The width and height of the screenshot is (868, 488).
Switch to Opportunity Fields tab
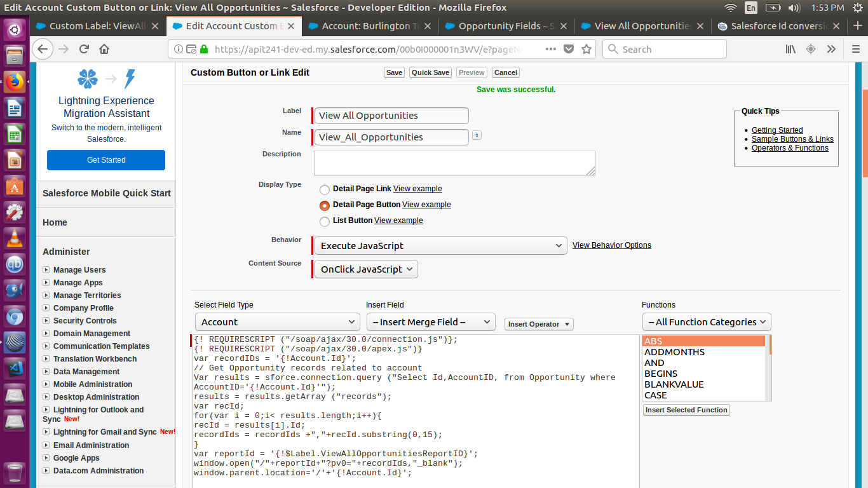506,26
